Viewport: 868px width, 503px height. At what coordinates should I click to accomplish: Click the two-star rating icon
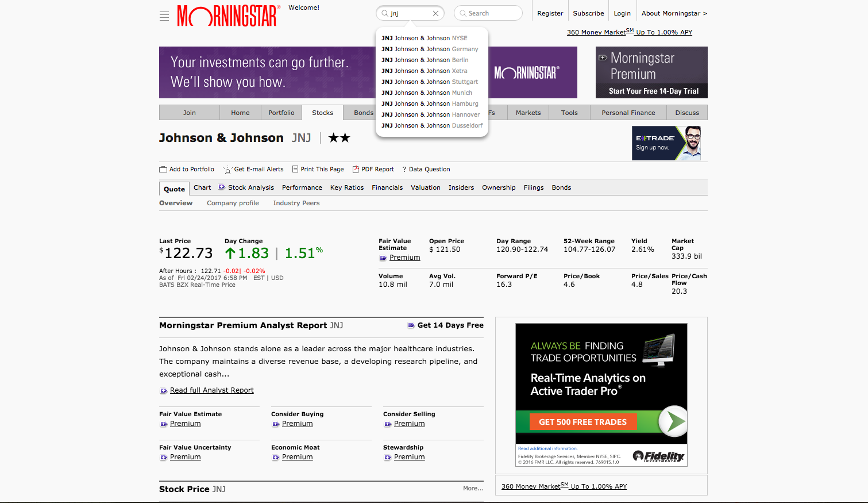click(x=339, y=138)
